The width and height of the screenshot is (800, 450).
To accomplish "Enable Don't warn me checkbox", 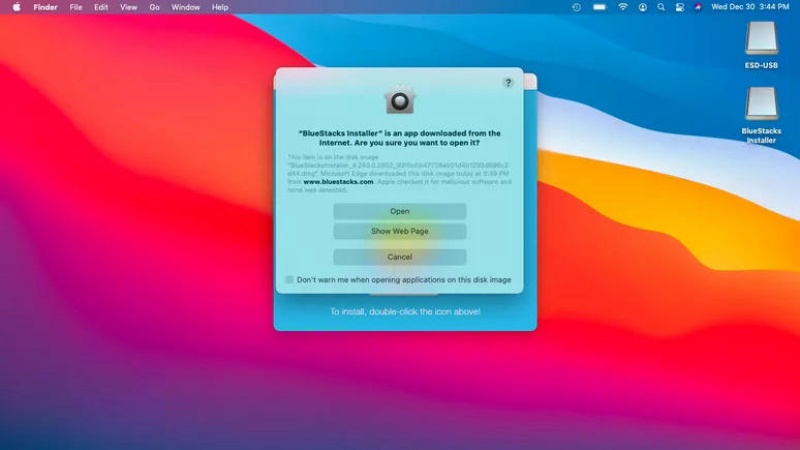I will [289, 280].
